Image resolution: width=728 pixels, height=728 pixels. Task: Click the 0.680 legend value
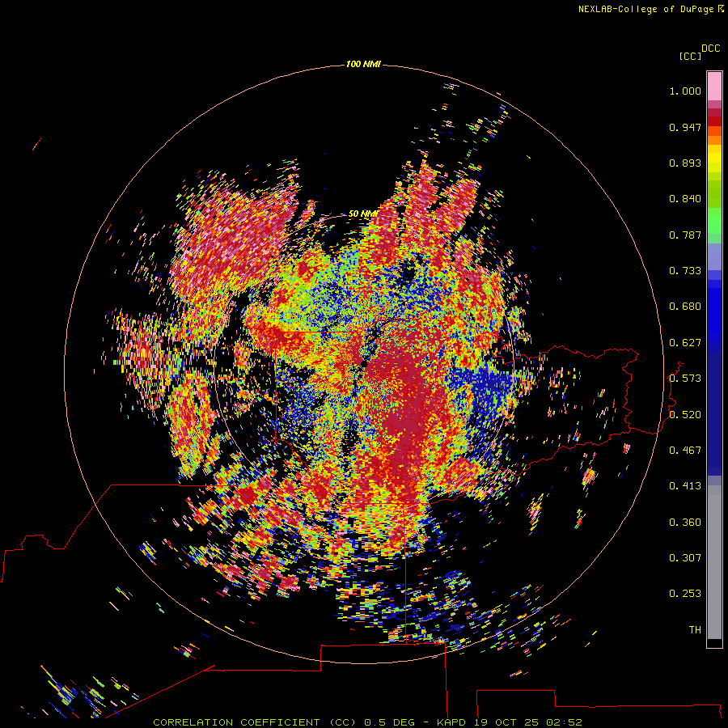click(x=685, y=307)
